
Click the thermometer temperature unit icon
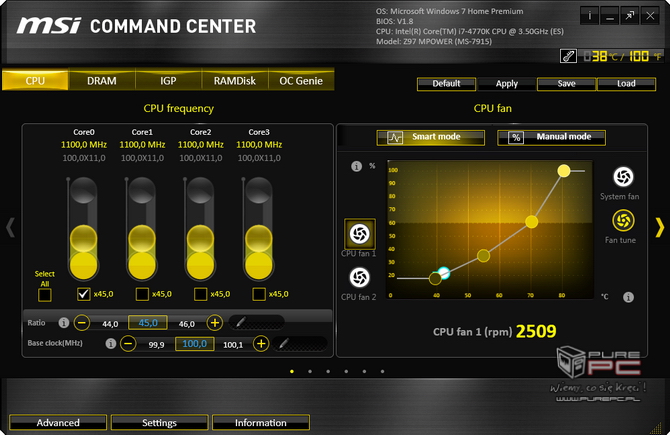568,56
